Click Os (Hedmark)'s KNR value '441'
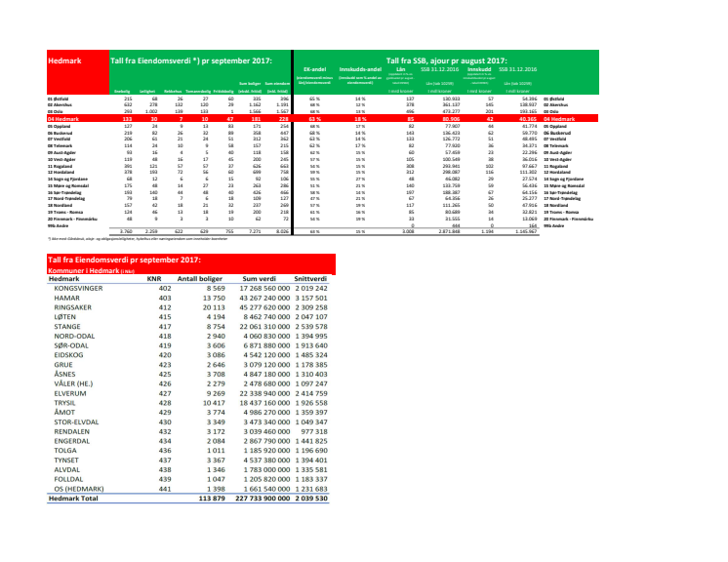Viewport: 728px width, 562px height. point(165,489)
